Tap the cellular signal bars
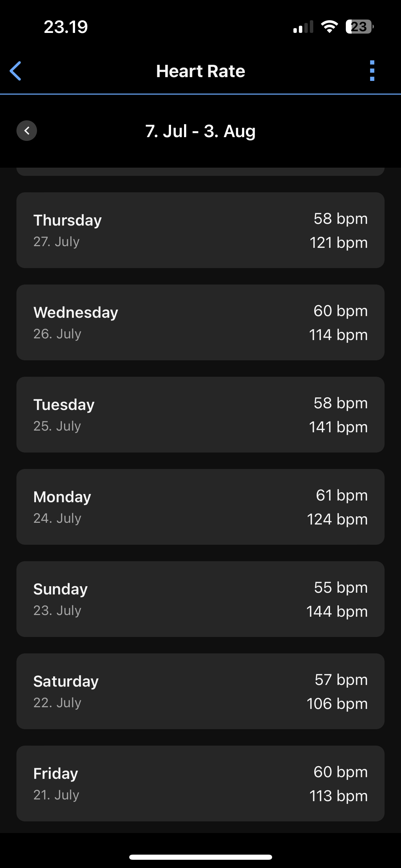This screenshot has height=868, width=401. click(303, 27)
